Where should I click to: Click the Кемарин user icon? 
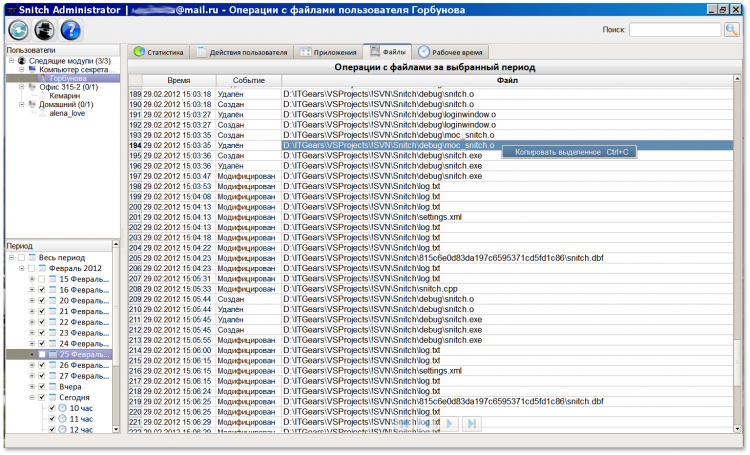pos(43,96)
